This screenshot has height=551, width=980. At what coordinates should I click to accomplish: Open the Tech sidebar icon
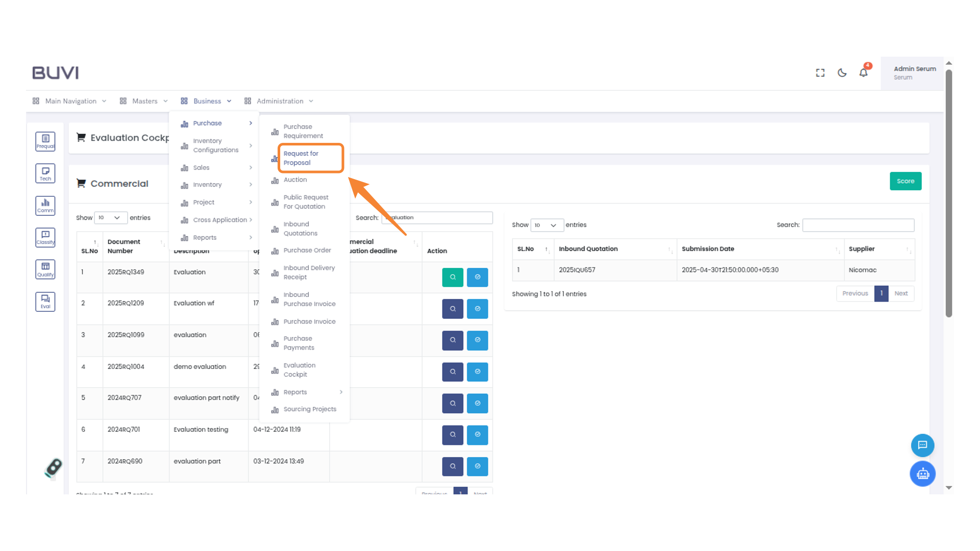click(x=45, y=173)
